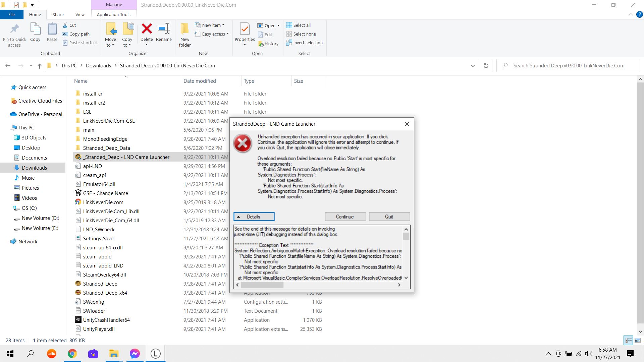Open the View ribbon tab

click(x=80, y=14)
